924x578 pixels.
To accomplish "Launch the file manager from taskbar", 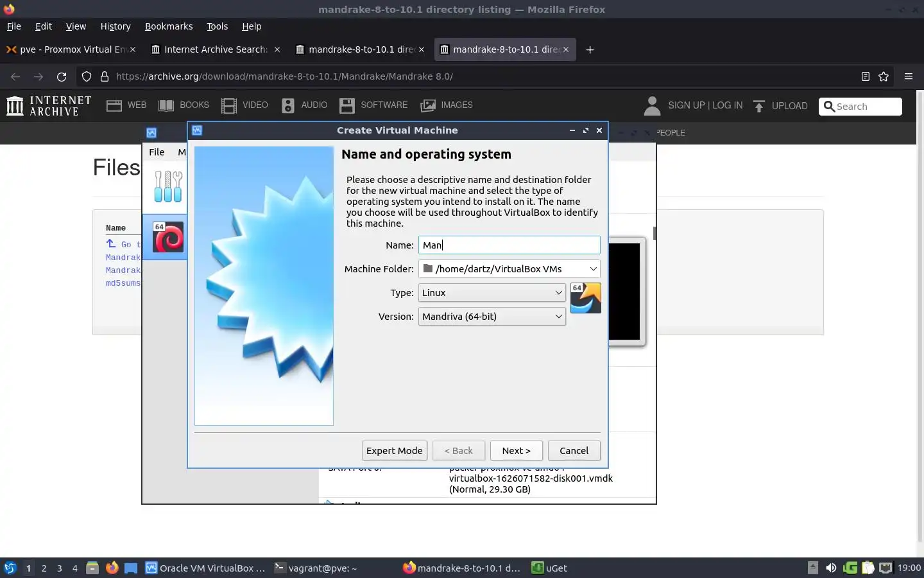I will click(92, 568).
